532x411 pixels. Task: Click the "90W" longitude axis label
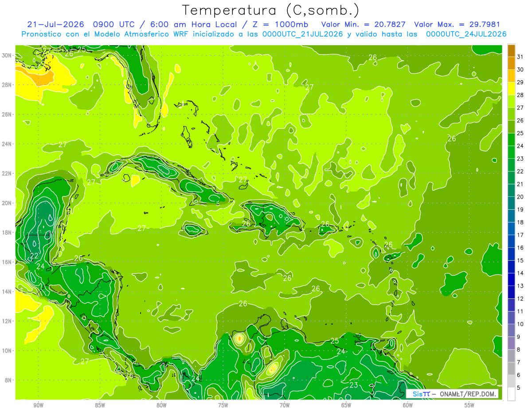[x=38, y=406]
